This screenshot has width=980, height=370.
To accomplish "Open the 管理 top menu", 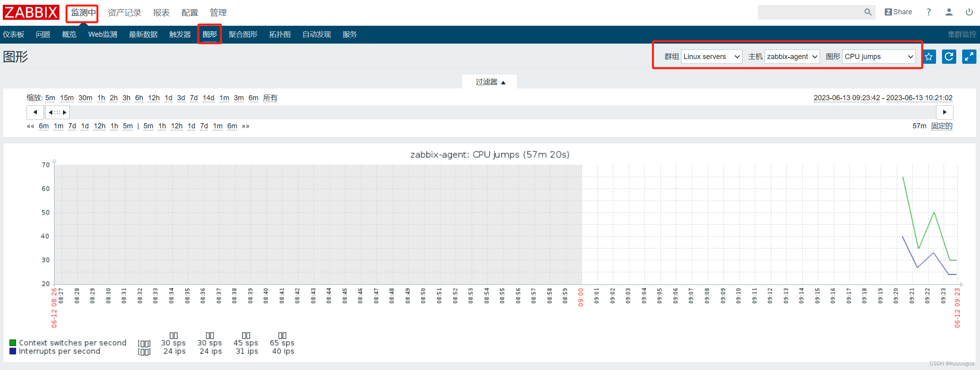I will coord(218,13).
